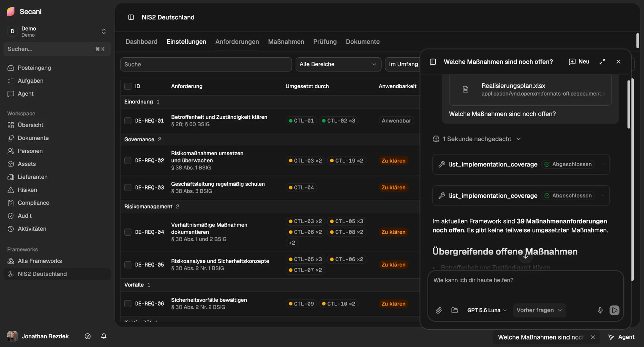Open the 'Im Umfang' filter dropdown

click(x=403, y=64)
